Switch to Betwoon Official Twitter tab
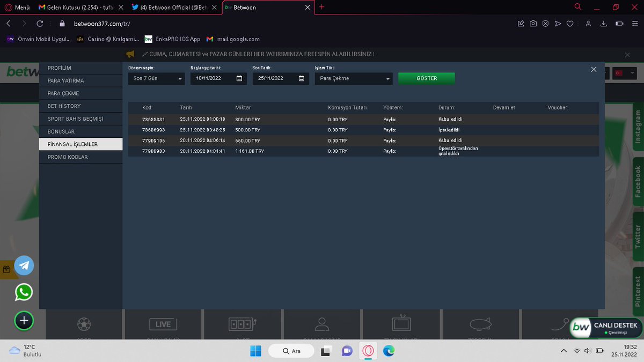The image size is (644, 362). coord(174,8)
